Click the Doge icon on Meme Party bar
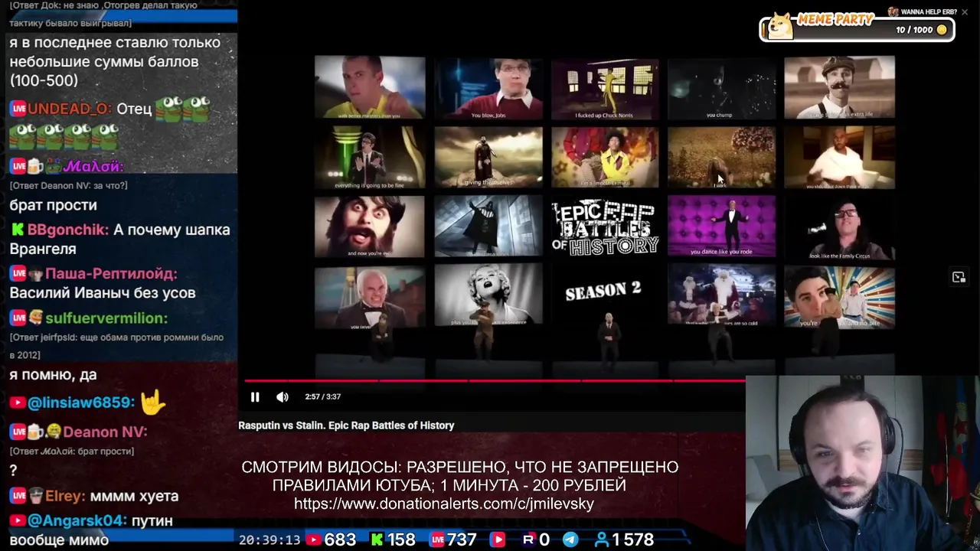Viewport: 980px width, 551px height. pos(781,27)
